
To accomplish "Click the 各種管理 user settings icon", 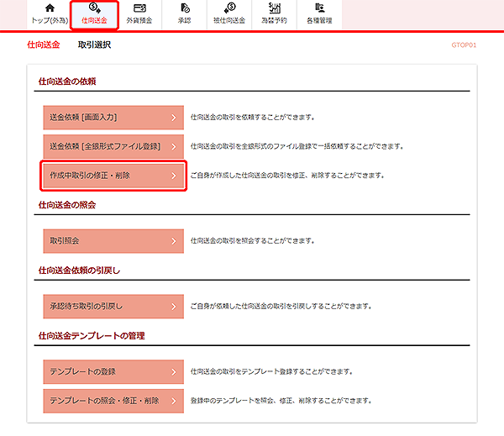I will point(319,8).
